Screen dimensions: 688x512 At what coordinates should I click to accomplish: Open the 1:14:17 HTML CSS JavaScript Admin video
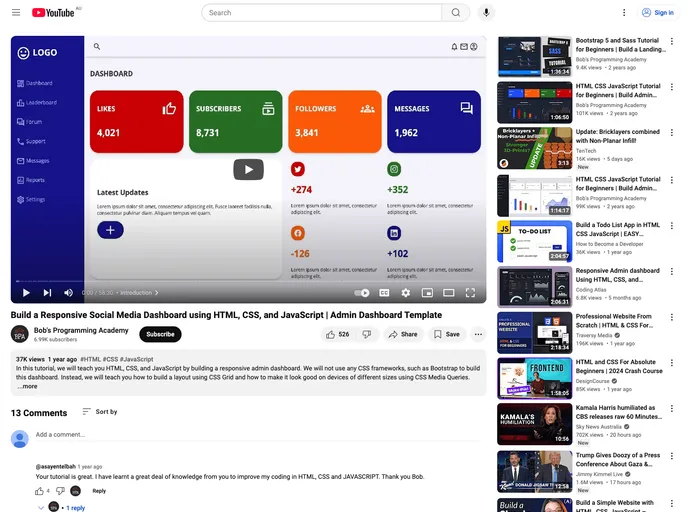pyautogui.click(x=535, y=196)
